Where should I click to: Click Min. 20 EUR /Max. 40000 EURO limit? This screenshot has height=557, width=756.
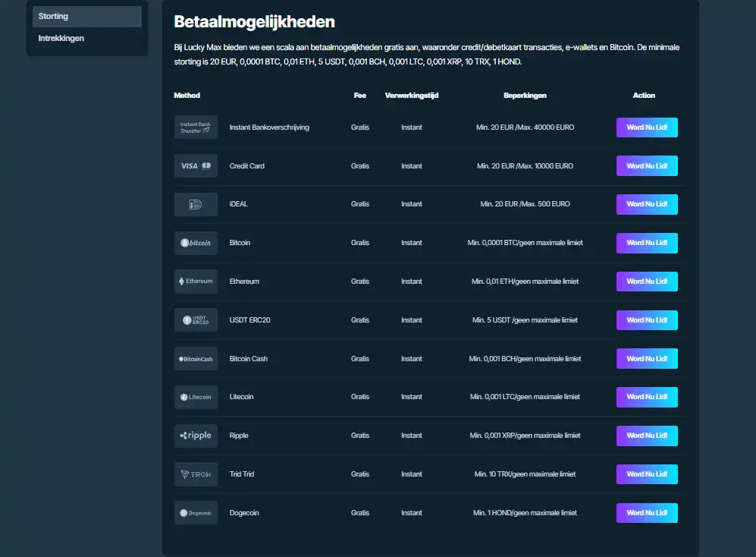[x=525, y=127]
